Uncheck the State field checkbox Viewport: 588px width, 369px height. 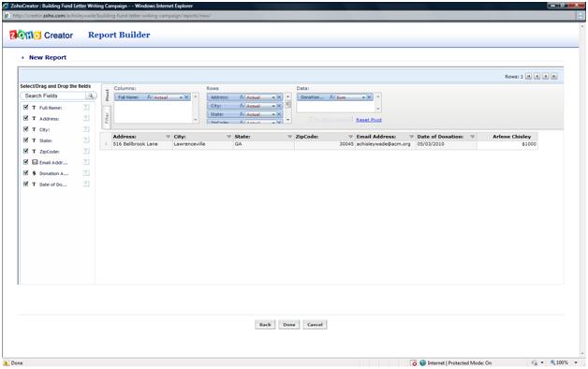click(x=26, y=140)
